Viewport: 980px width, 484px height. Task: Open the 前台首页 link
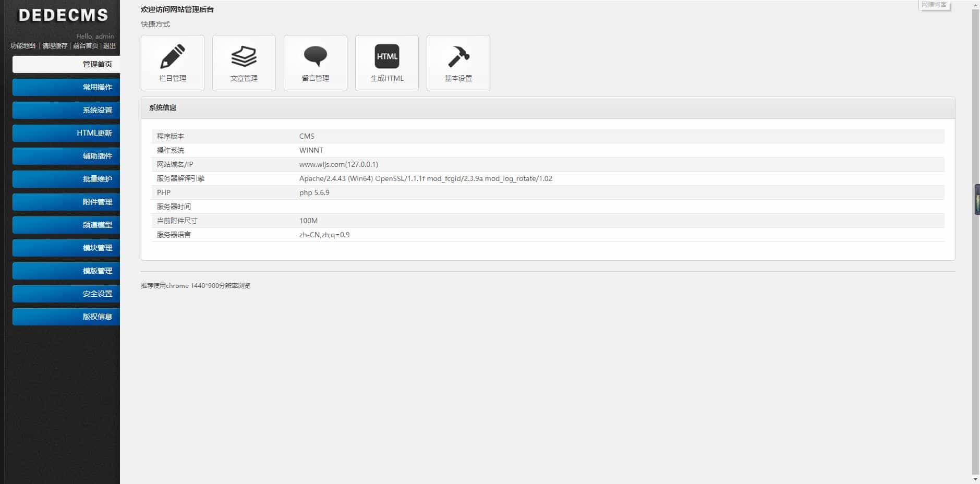[86, 46]
